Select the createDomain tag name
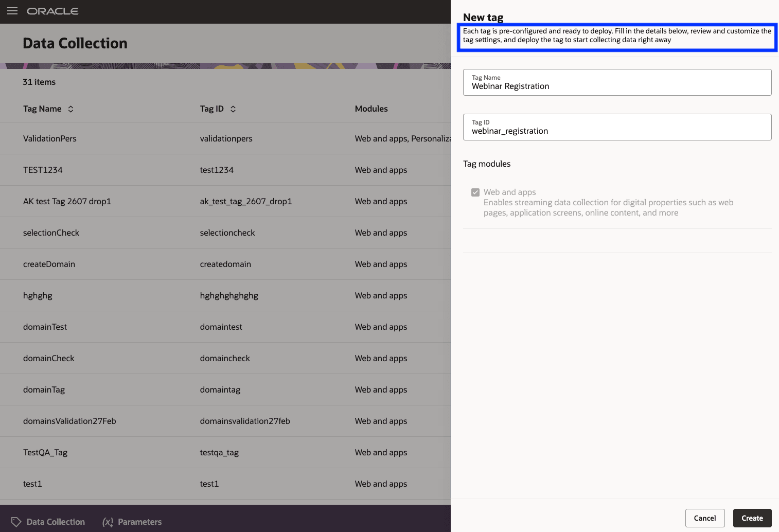This screenshot has height=532, width=779. pyautogui.click(x=49, y=264)
